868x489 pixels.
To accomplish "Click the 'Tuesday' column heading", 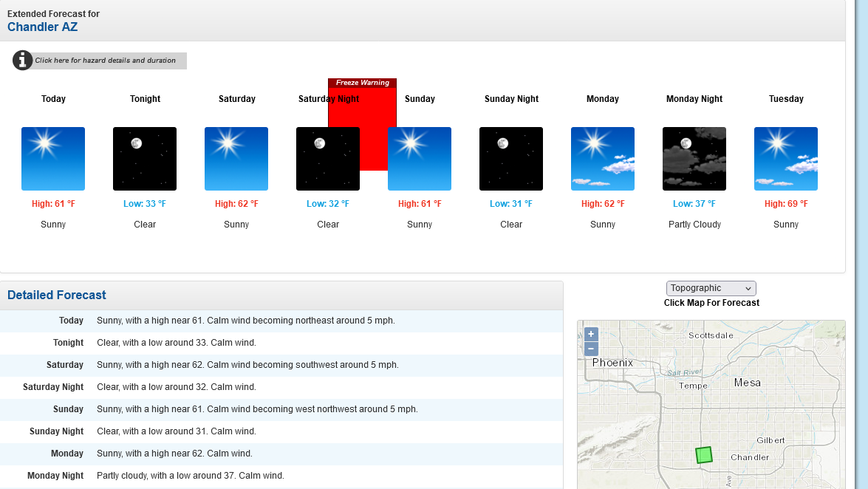I will [786, 98].
